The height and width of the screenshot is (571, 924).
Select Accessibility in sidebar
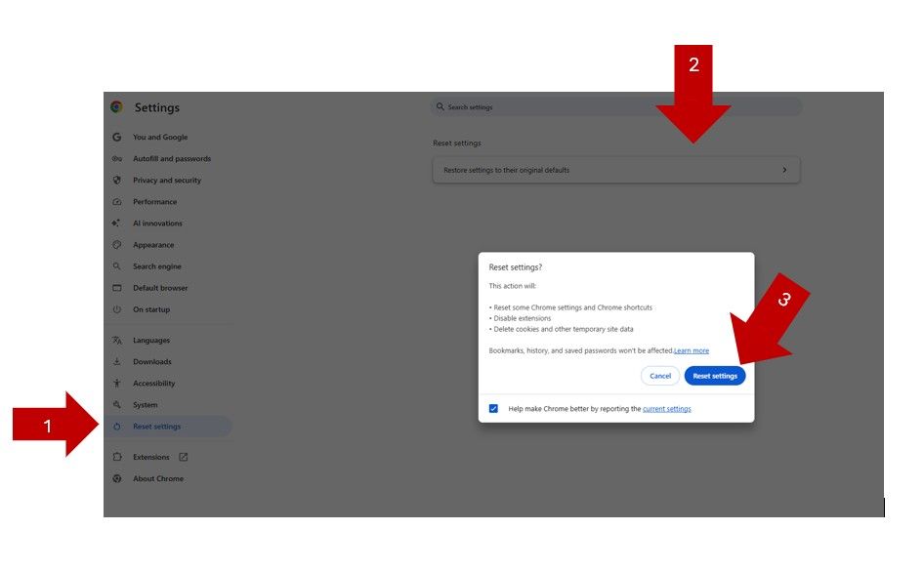[153, 384]
